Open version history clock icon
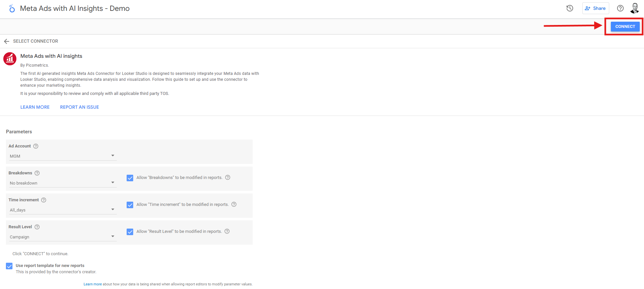Image resolution: width=644 pixels, height=289 pixels. tap(570, 9)
